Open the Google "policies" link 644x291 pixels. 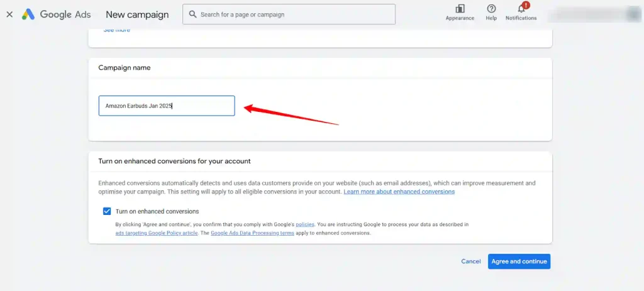(x=305, y=224)
